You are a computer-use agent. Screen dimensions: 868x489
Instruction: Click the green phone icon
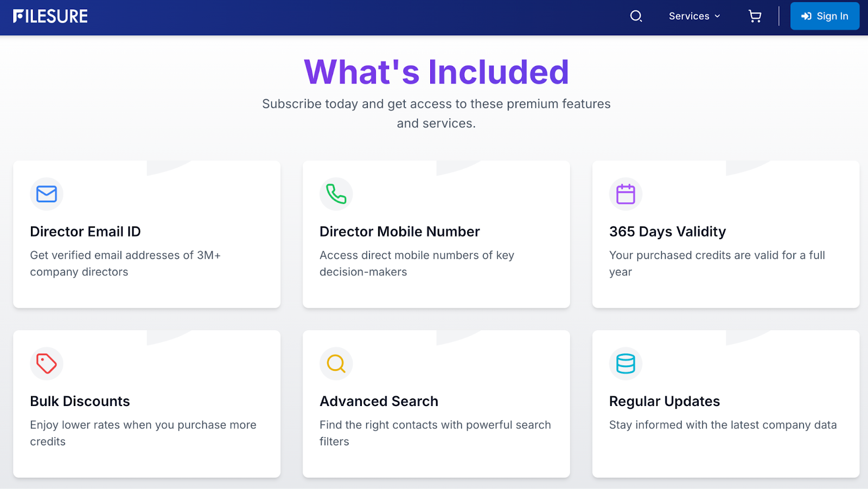click(x=336, y=194)
